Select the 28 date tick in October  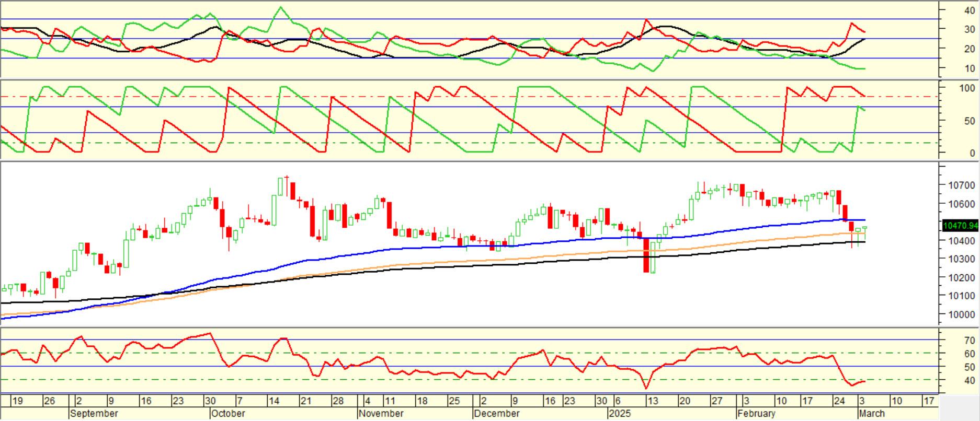tap(338, 401)
